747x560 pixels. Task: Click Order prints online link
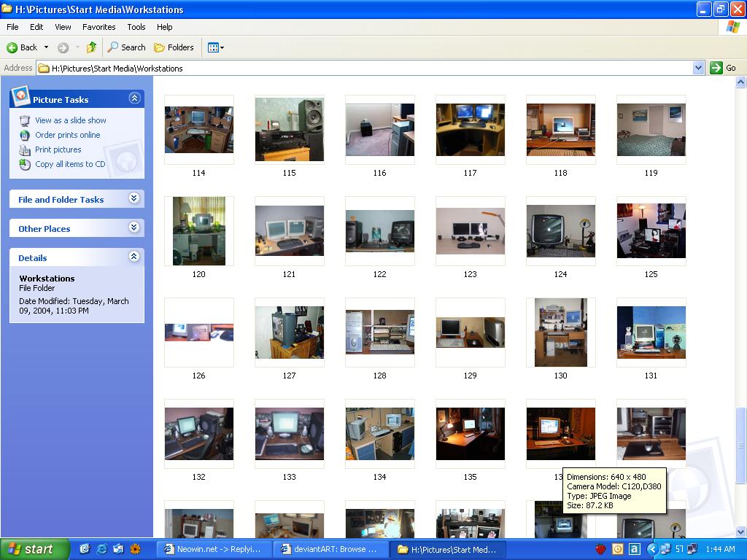click(x=67, y=135)
